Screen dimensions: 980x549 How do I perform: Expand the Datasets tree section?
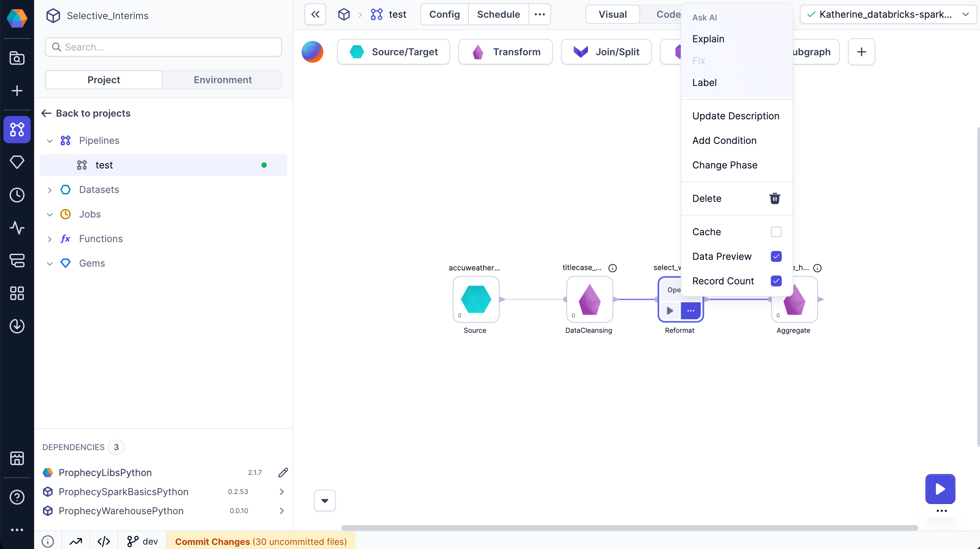[x=49, y=190]
